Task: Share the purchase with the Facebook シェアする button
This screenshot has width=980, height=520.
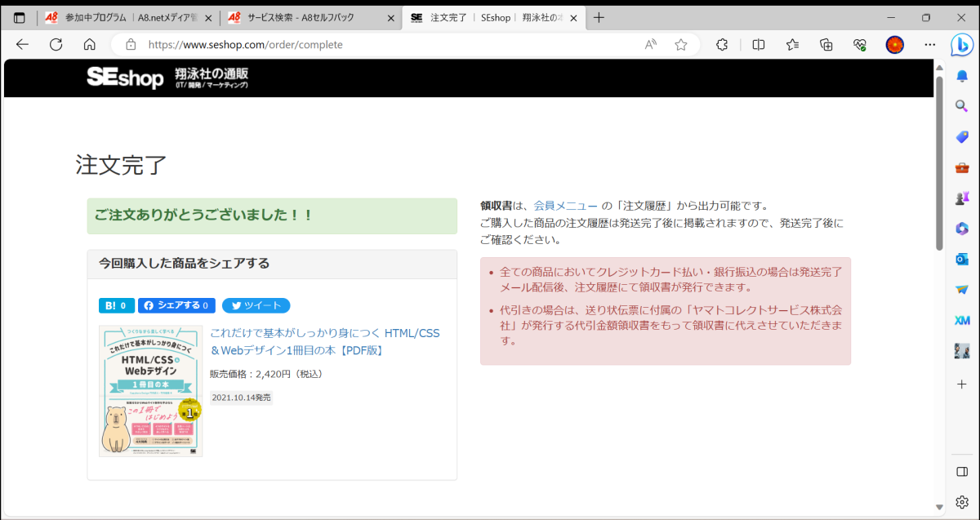Action: (176, 305)
